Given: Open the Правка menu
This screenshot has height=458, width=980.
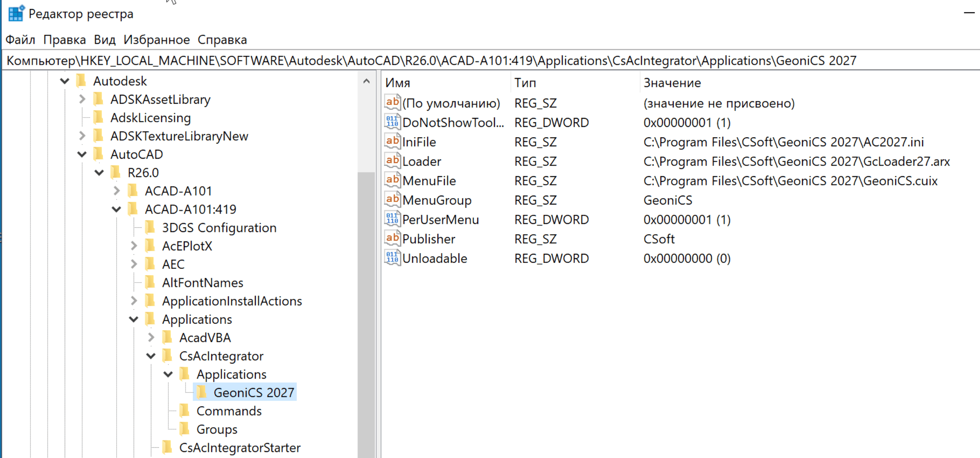Looking at the screenshot, I should [x=64, y=39].
